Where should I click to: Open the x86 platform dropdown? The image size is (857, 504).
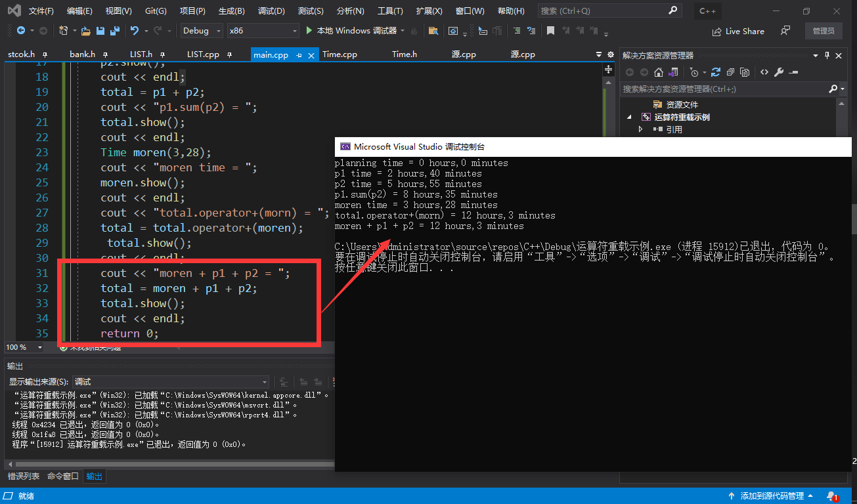tap(263, 31)
